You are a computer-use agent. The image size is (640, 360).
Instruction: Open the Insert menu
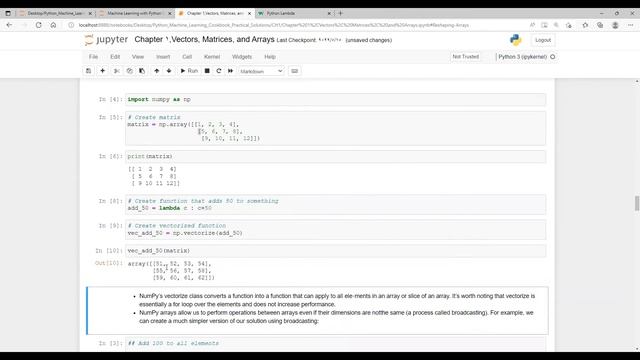[163, 57]
